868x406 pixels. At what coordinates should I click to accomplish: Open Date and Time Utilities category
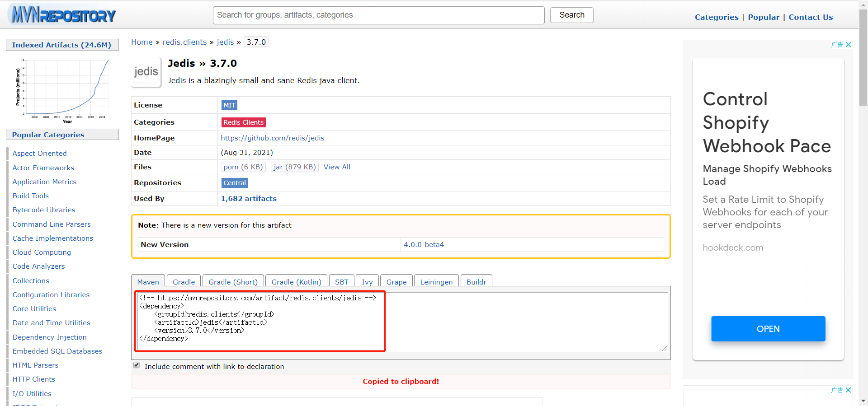tap(51, 323)
